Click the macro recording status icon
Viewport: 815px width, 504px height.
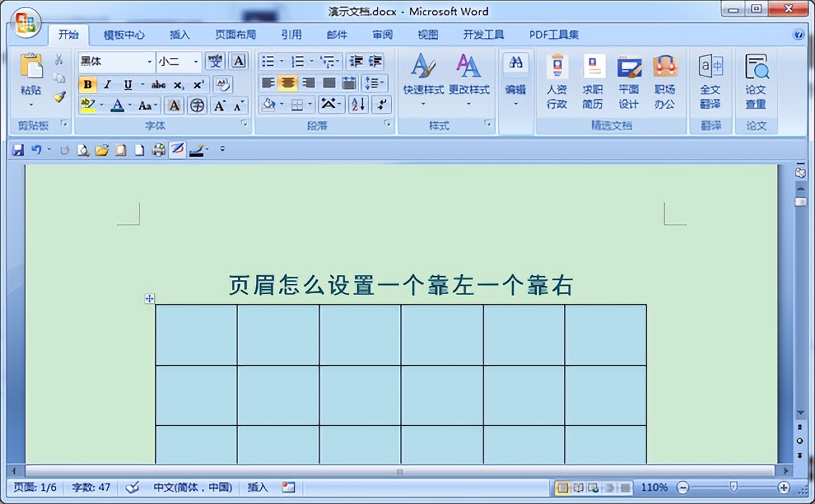pyautogui.click(x=288, y=487)
